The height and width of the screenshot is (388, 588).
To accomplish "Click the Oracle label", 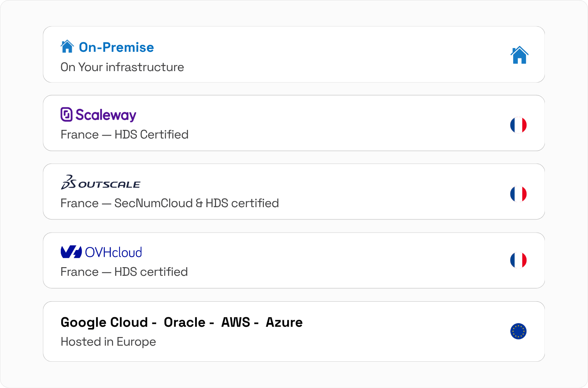I will pyautogui.click(x=184, y=322).
